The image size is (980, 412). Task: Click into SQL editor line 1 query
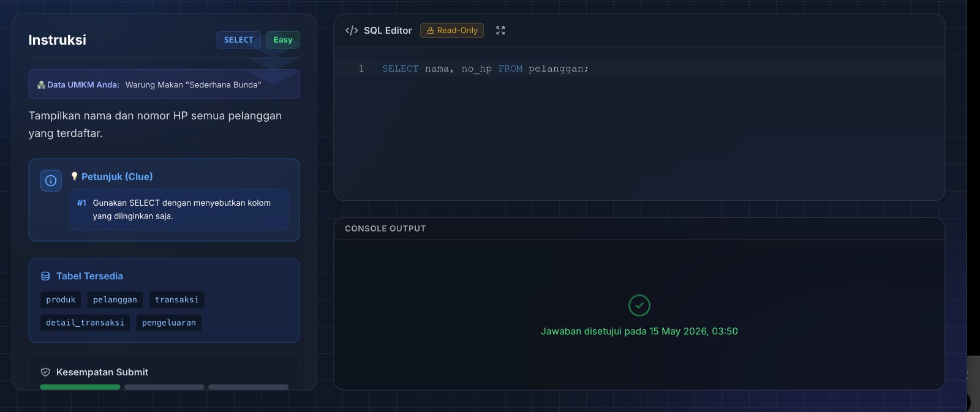coord(486,69)
